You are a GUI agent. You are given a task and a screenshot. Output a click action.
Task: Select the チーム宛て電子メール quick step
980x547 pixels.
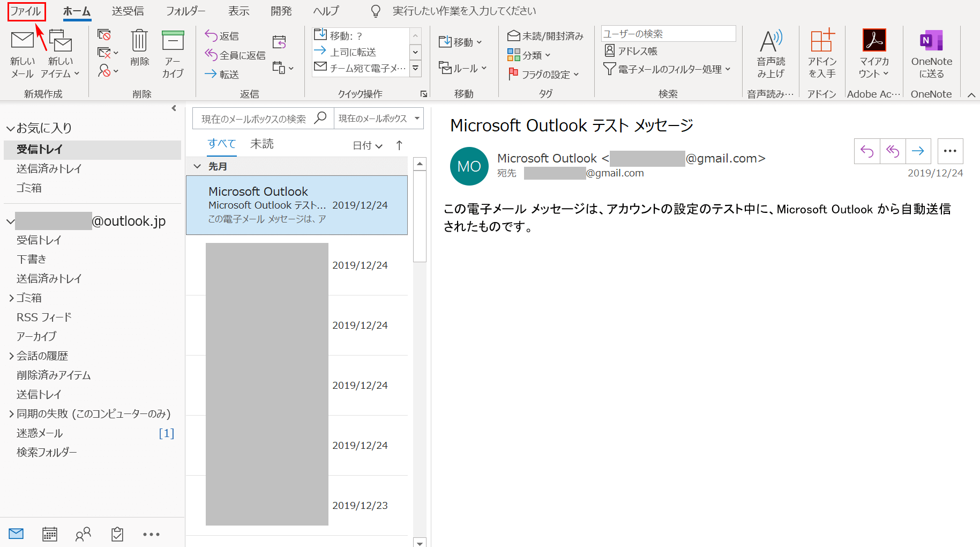361,68
